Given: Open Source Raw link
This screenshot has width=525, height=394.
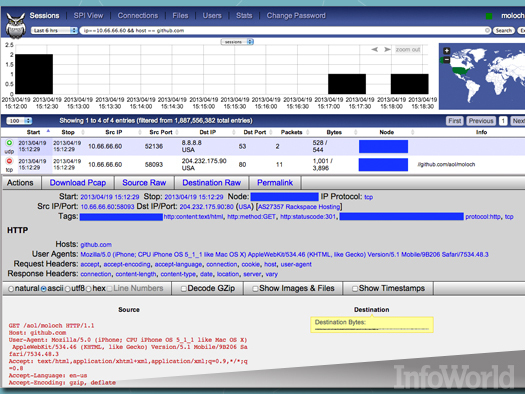Looking at the screenshot, I should [x=144, y=183].
